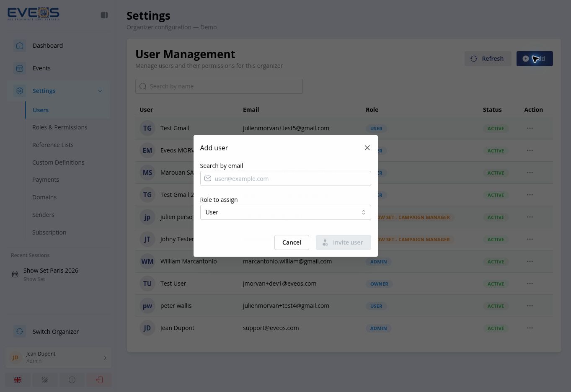Go to the Payments settings page

[x=46, y=180]
